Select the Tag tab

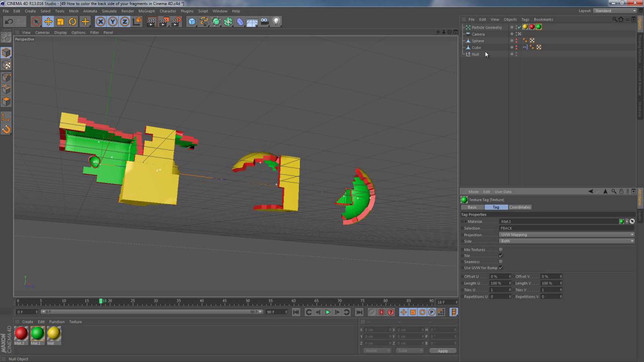click(496, 207)
